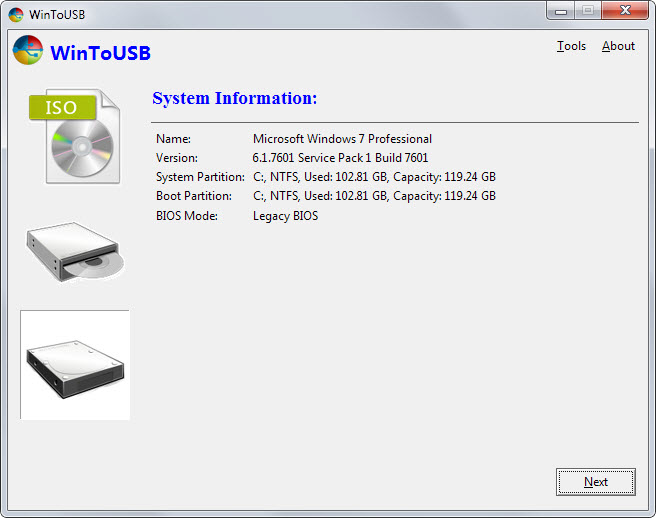Click the 'System Partition:' label
656x518 pixels.
point(200,177)
